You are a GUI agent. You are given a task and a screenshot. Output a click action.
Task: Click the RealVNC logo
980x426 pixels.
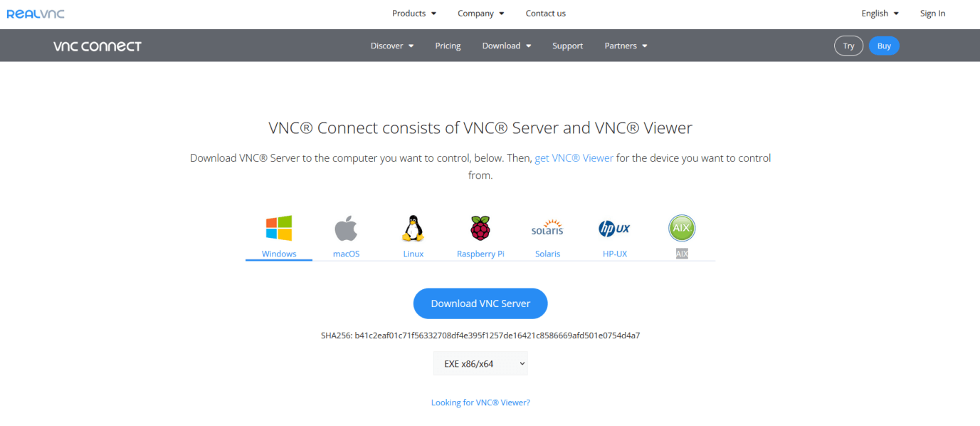click(35, 14)
